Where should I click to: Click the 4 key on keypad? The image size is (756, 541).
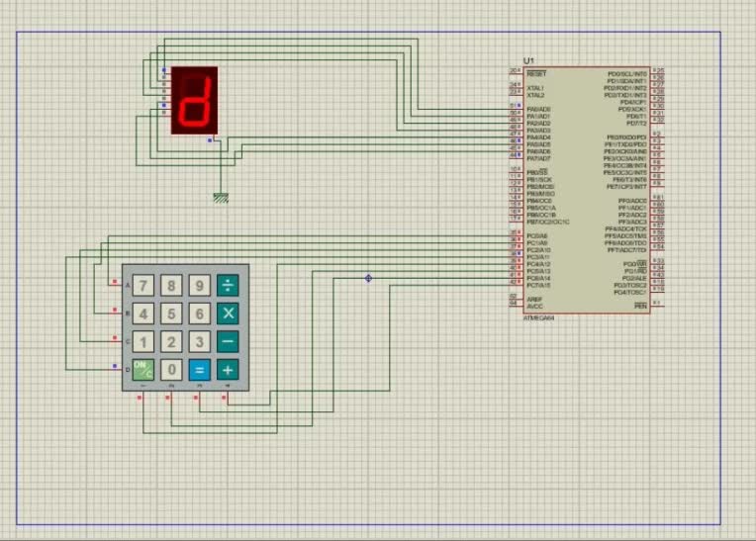pyautogui.click(x=143, y=314)
